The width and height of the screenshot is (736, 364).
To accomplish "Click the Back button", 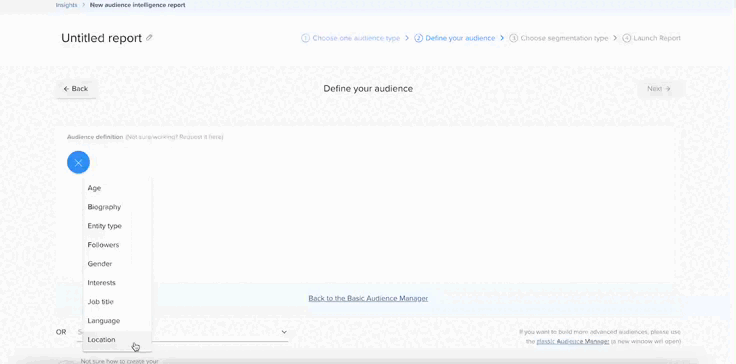I will click(76, 89).
